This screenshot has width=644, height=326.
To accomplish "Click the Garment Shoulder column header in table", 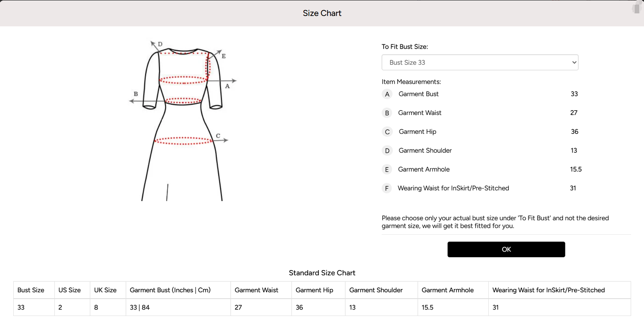I will pos(376,290).
